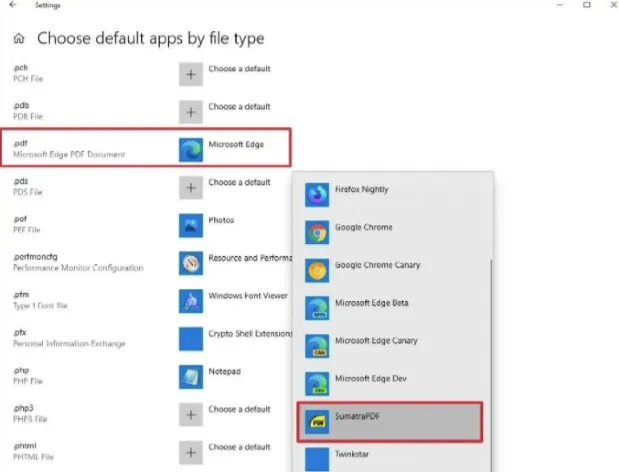
Task: Click 'Personal Information Exchange' text
Action: coord(69,344)
